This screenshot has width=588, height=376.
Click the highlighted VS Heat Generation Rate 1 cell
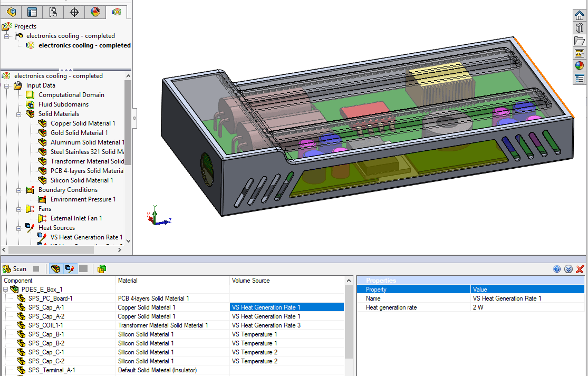[x=286, y=307]
